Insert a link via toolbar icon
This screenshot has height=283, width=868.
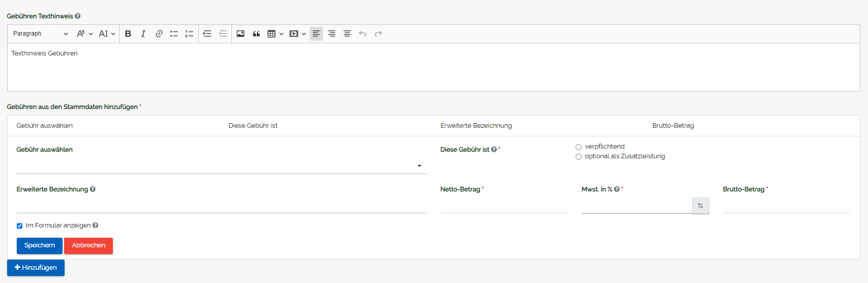(x=159, y=34)
